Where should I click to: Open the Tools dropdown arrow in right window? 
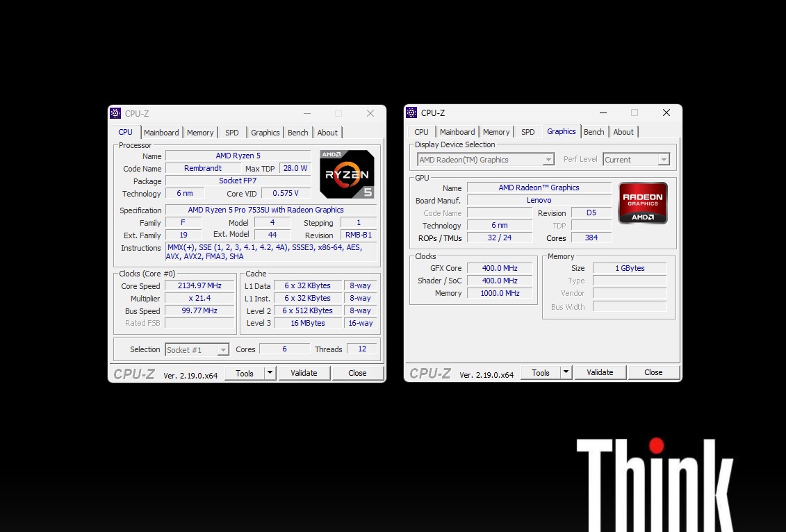click(x=566, y=372)
